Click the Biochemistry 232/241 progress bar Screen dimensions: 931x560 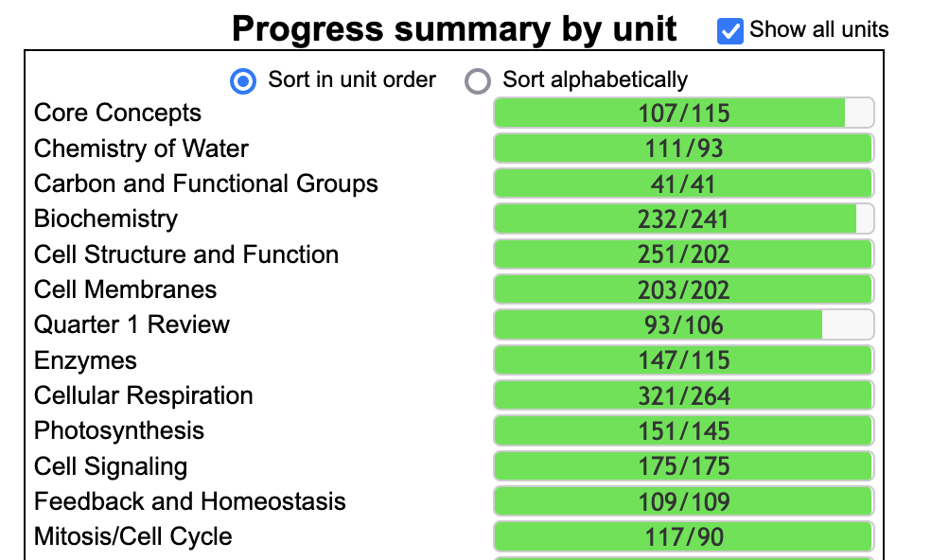pos(683,219)
